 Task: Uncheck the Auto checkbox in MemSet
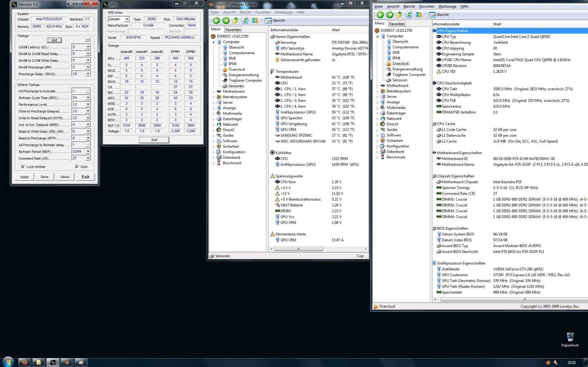tap(77, 167)
